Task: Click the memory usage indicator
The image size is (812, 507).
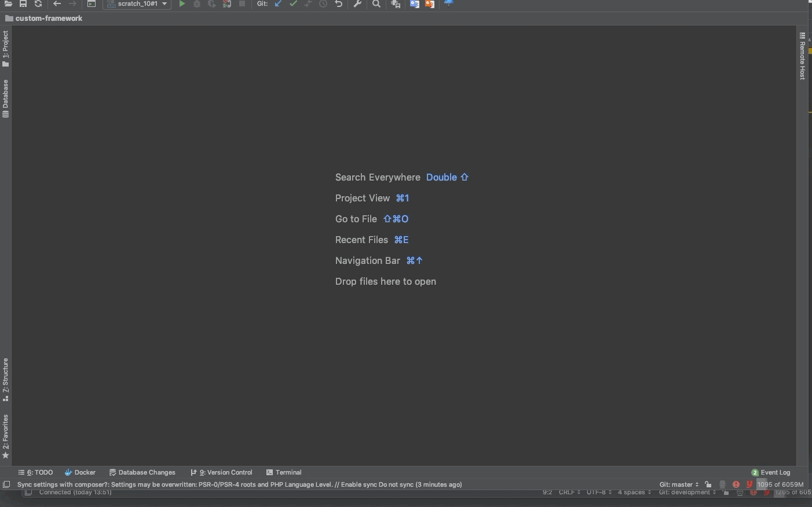Action: point(780,484)
